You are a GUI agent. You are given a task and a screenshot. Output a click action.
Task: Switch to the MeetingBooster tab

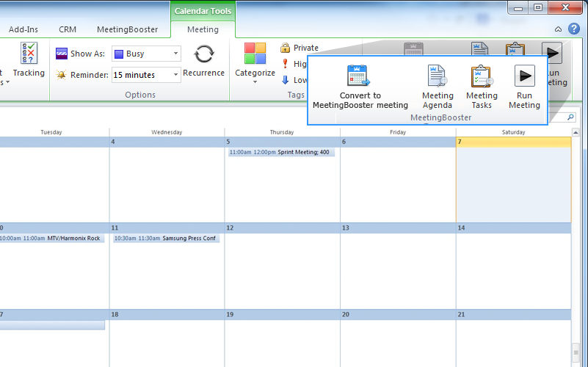point(128,29)
